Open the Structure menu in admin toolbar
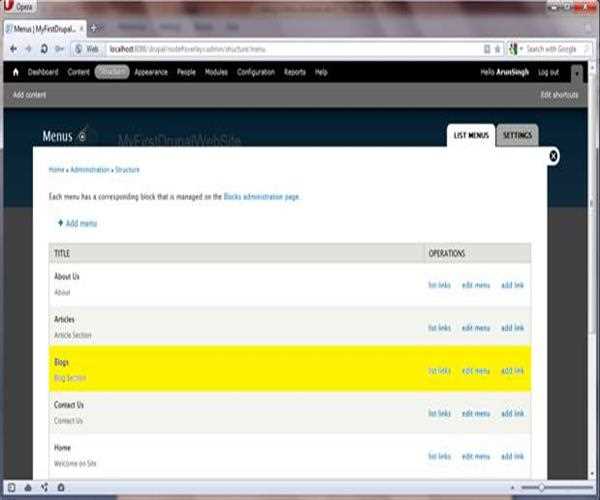Image resolution: width=600 pixels, height=500 pixels. point(112,73)
